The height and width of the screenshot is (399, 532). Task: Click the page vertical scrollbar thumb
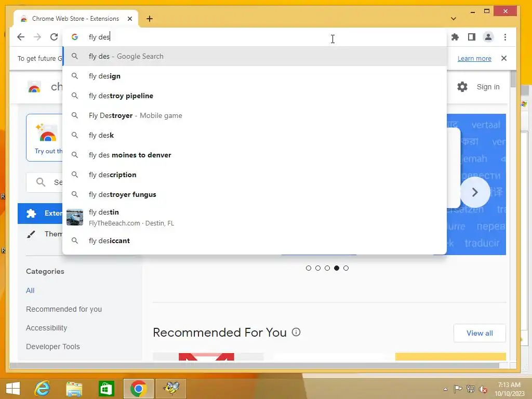click(x=513, y=79)
